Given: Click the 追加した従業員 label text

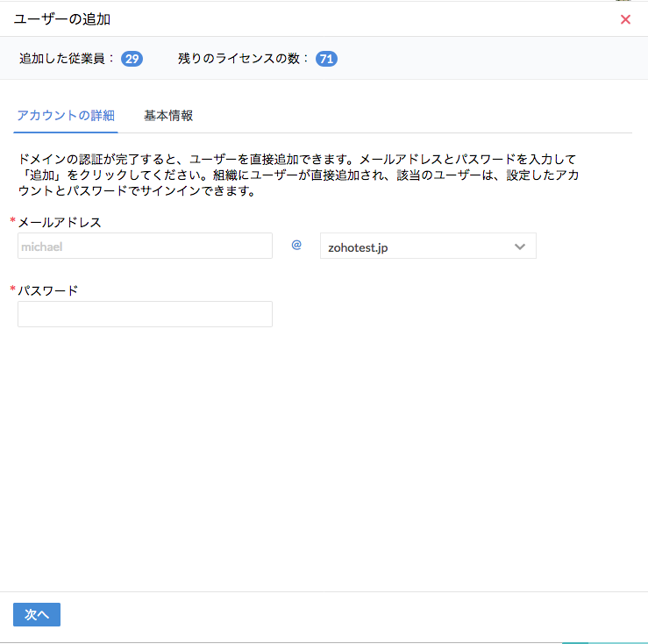Looking at the screenshot, I should click(67, 59).
